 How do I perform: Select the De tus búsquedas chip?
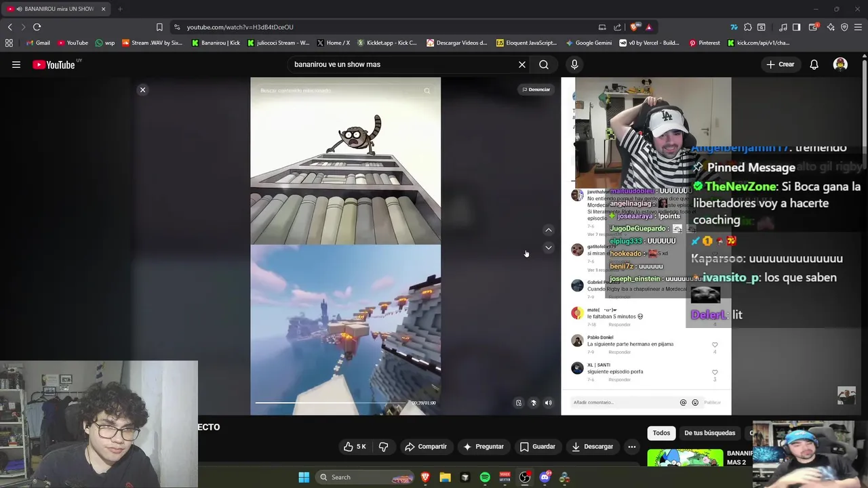709,433
